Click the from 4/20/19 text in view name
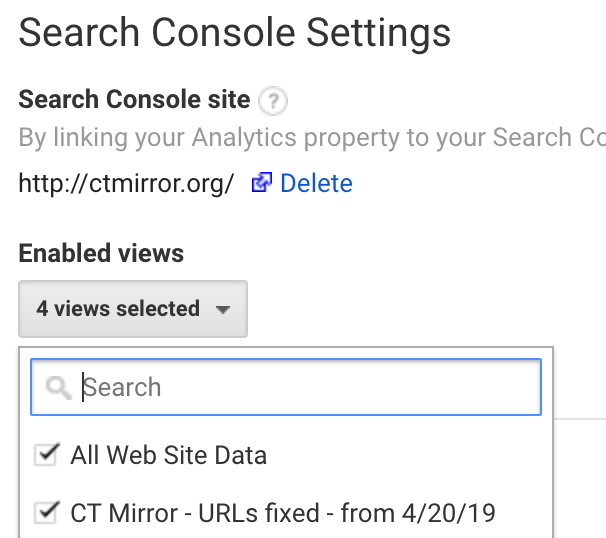Viewport: 606px width, 538px height. [x=418, y=513]
